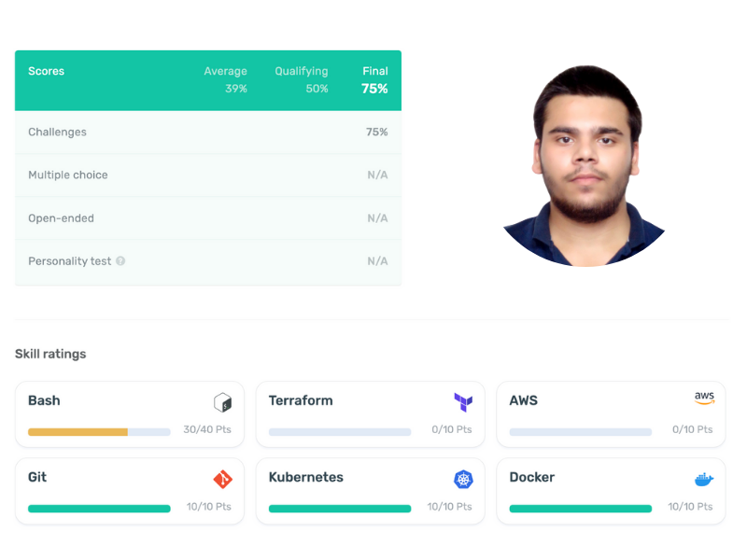Screen dimensions: 747x560
Task: Click the Personality test help icon
Action: click(x=120, y=261)
